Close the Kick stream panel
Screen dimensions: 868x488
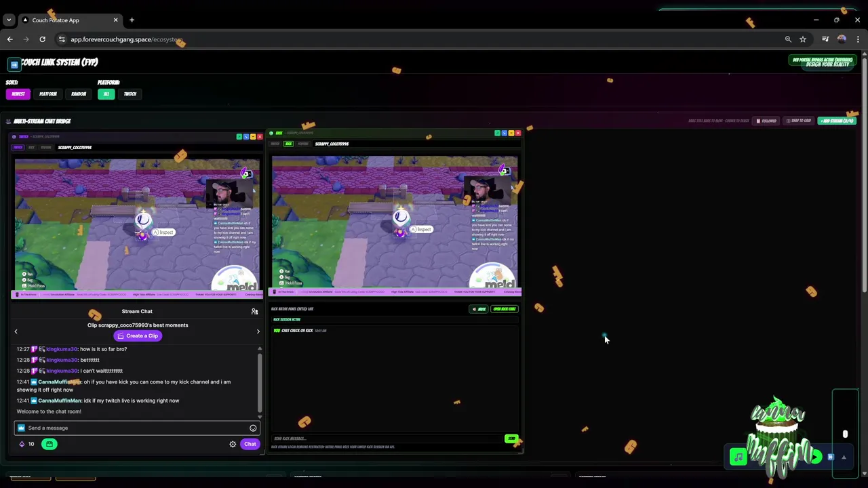518,133
